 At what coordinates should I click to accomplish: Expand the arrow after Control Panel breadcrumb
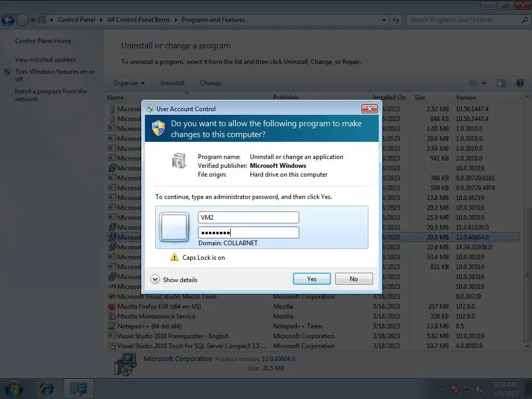tap(101, 20)
